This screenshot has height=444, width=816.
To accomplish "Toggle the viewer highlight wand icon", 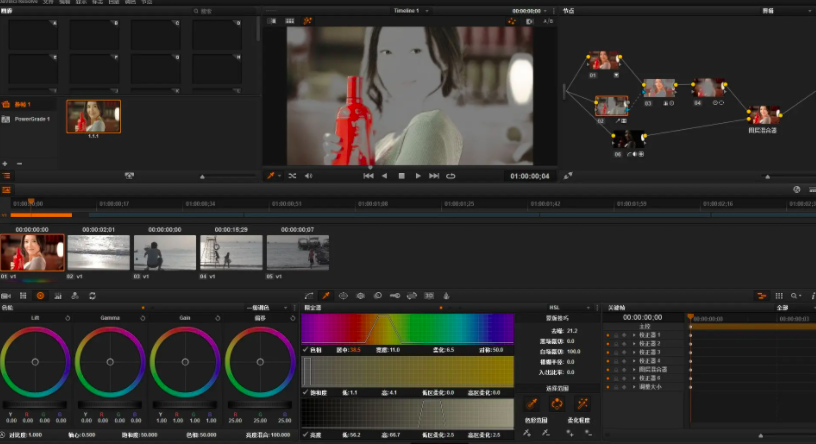I will point(308,21).
